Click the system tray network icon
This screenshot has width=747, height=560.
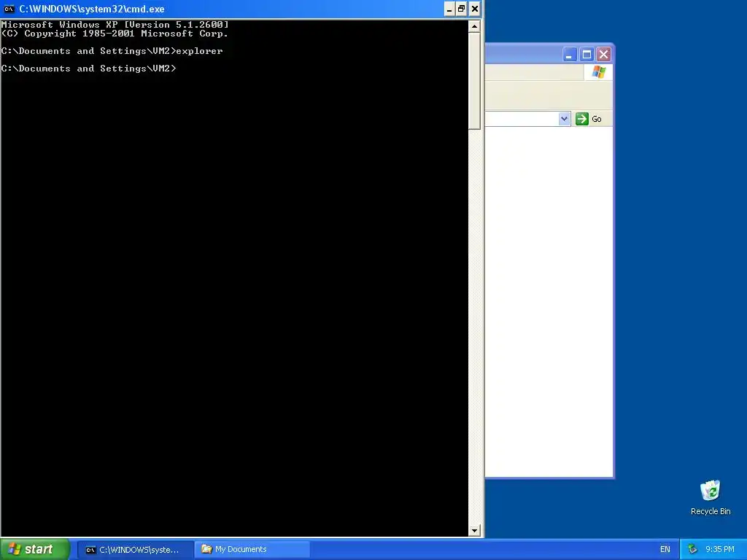tap(692, 550)
